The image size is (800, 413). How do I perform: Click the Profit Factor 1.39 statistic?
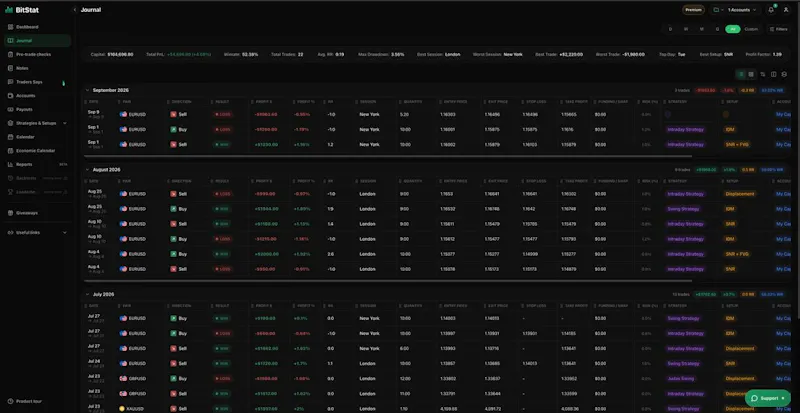763,54
